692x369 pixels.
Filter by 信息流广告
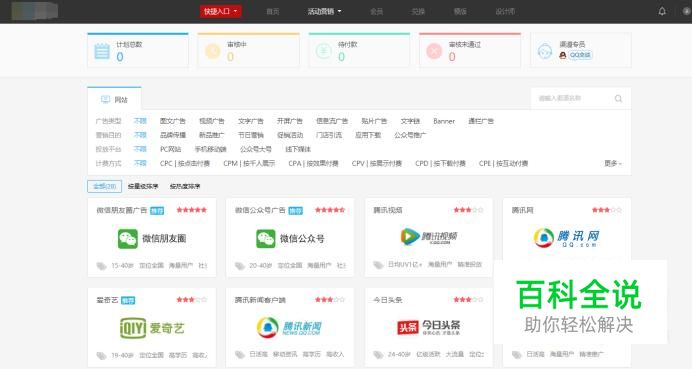(332, 121)
